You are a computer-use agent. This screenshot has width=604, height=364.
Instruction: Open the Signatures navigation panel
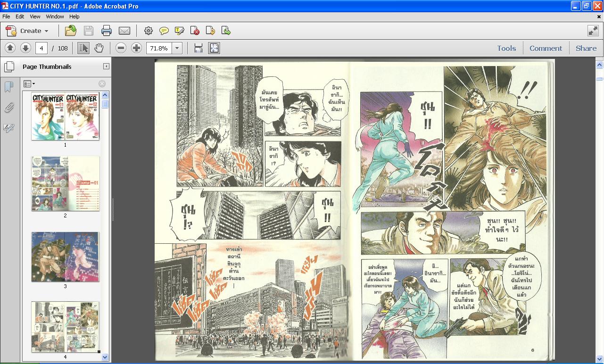coord(8,128)
